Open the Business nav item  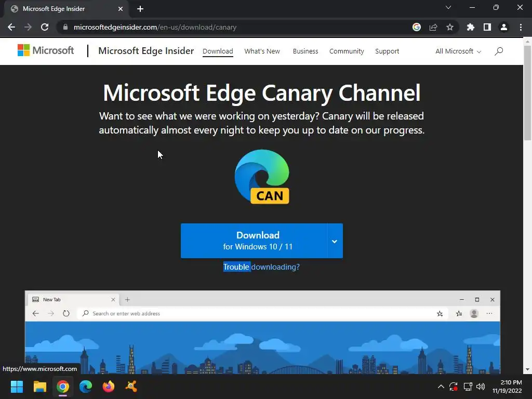305,51
